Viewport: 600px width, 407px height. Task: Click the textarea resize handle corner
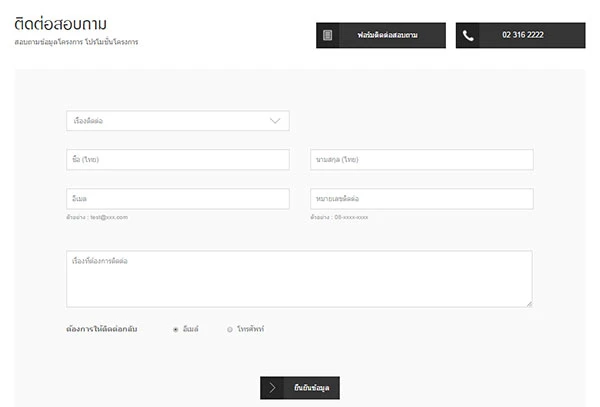529,303
